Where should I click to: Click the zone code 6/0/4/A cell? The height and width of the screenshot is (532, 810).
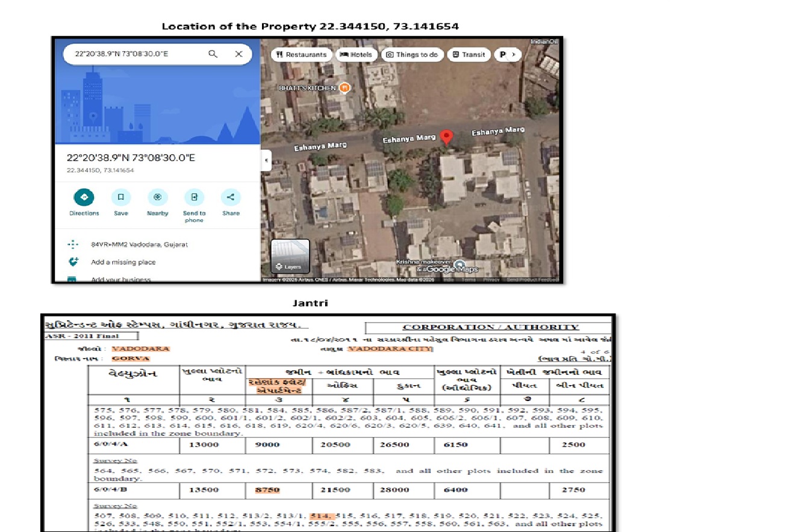click(x=134, y=446)
